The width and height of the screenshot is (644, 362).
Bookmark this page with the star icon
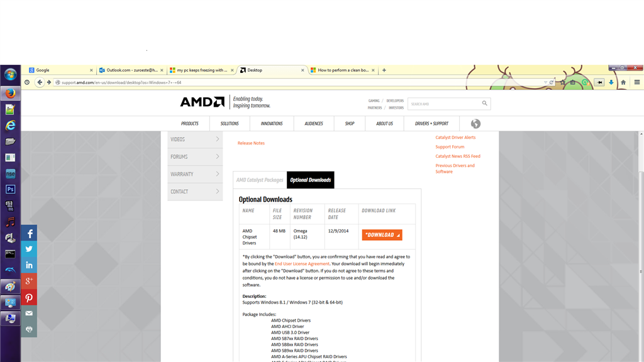click(x=563, y=82)
